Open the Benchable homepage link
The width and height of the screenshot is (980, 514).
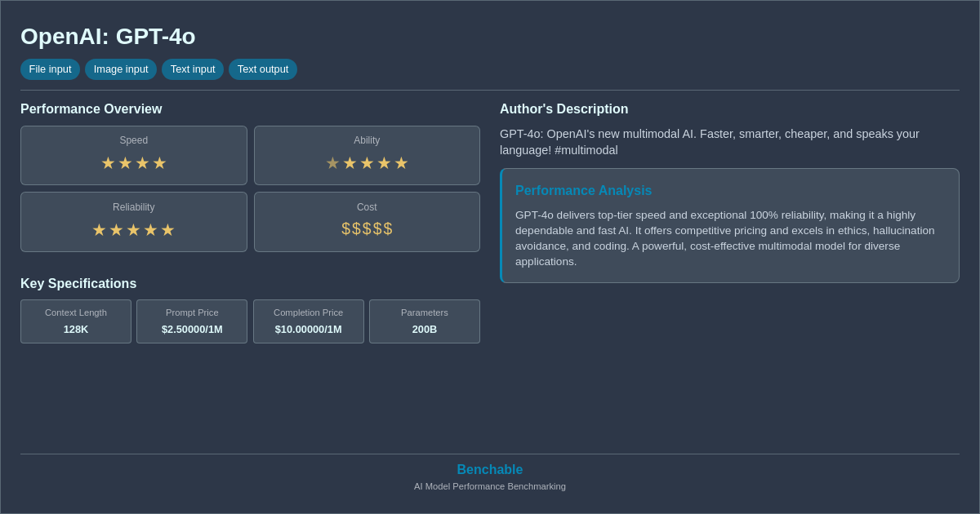point(489,469)
